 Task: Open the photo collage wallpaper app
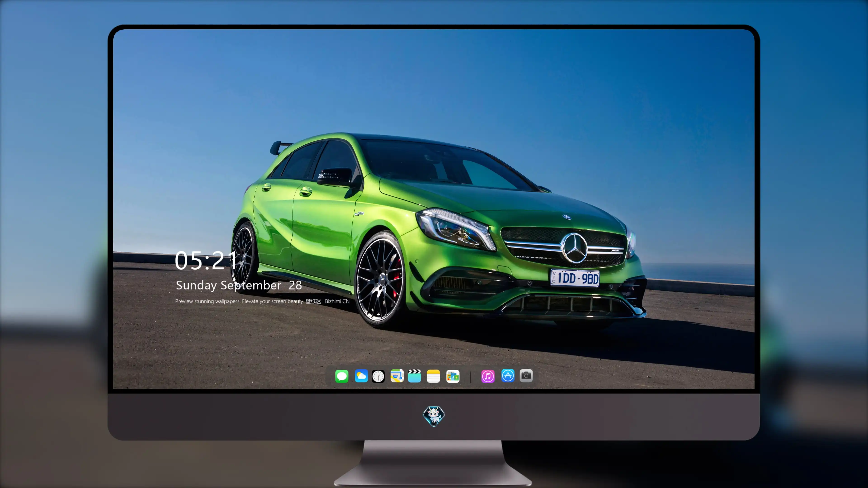click(453, 376)
